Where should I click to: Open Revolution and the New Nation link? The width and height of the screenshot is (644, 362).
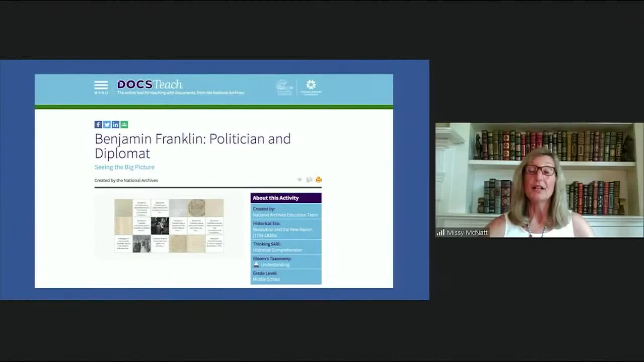[x=282, y=232]
